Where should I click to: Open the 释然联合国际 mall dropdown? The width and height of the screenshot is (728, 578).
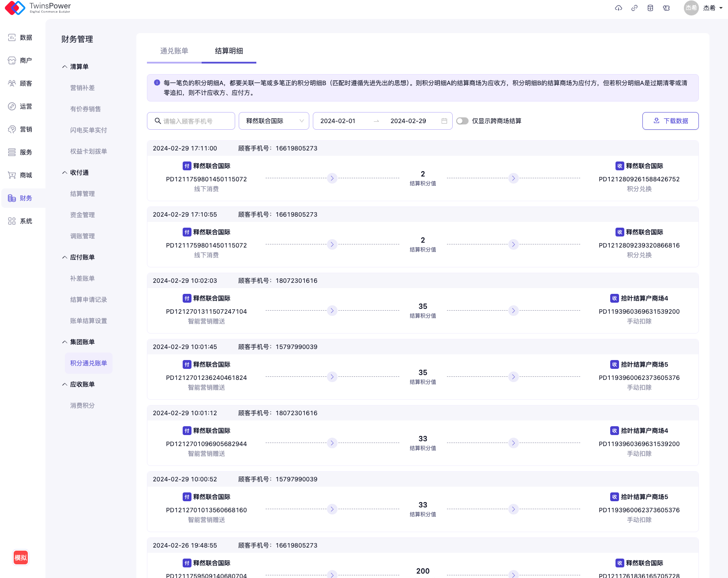pos(274,121)
